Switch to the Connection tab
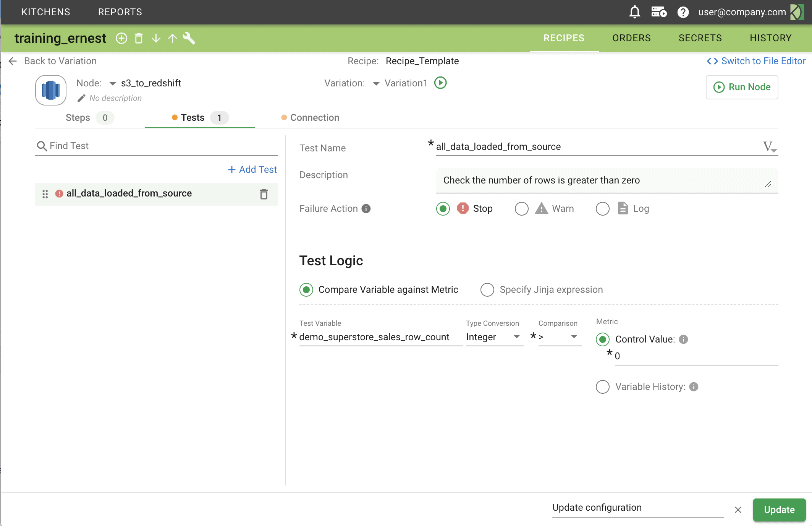812x526 pixels. coord(314,118)
